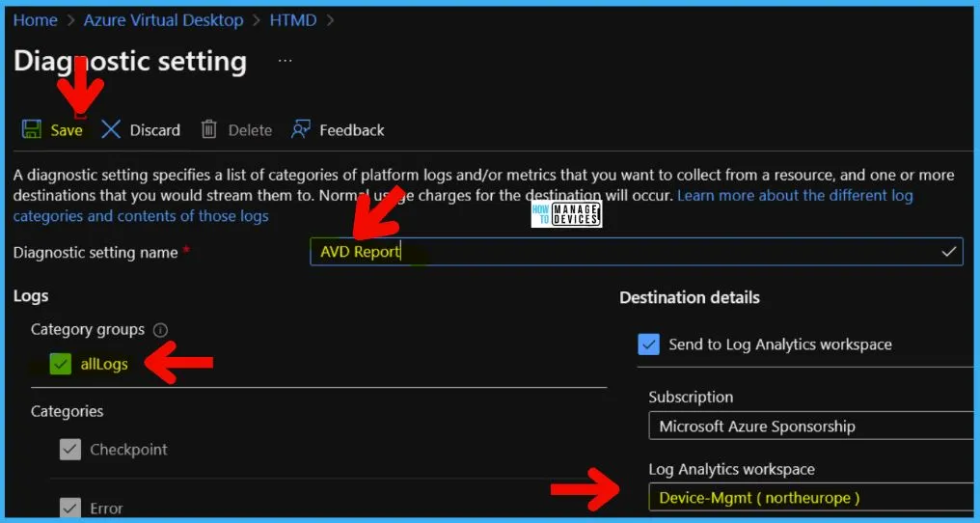Open Azure Virtual Desktop breadcrumb

point(163,20)
